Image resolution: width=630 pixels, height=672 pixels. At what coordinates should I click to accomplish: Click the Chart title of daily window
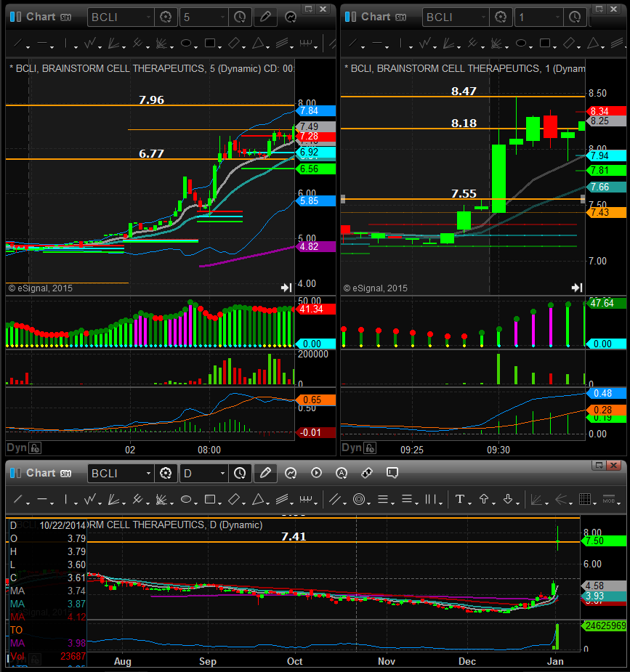(41, 473)
